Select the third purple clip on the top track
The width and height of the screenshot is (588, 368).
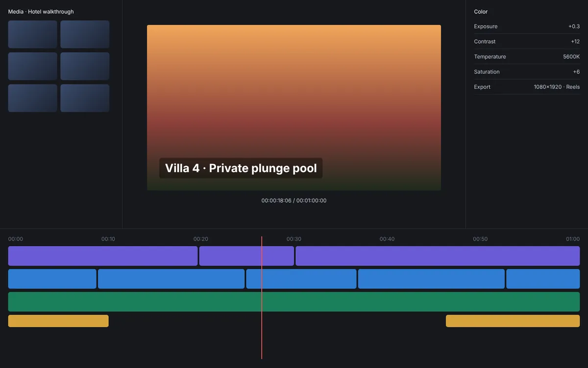438,256
